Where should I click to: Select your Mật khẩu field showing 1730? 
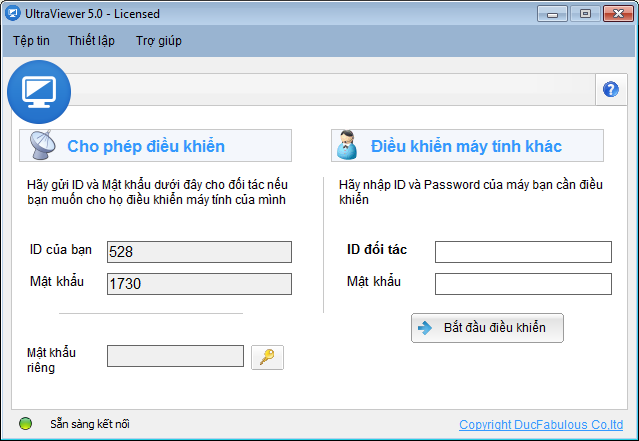pyautogui.click(x=199, y=284)
